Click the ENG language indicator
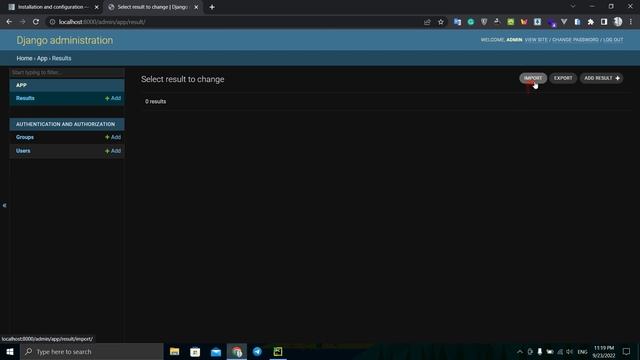 582,351
